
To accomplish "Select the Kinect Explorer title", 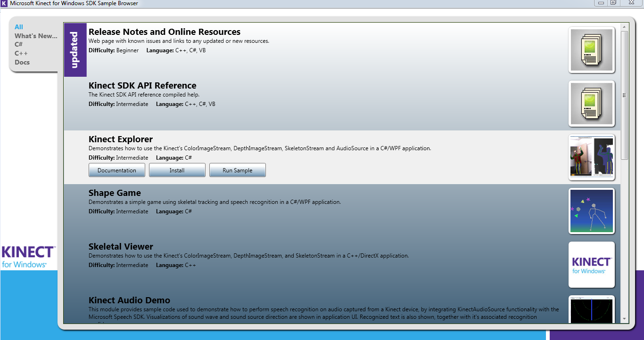I will [x=121, y=139].
